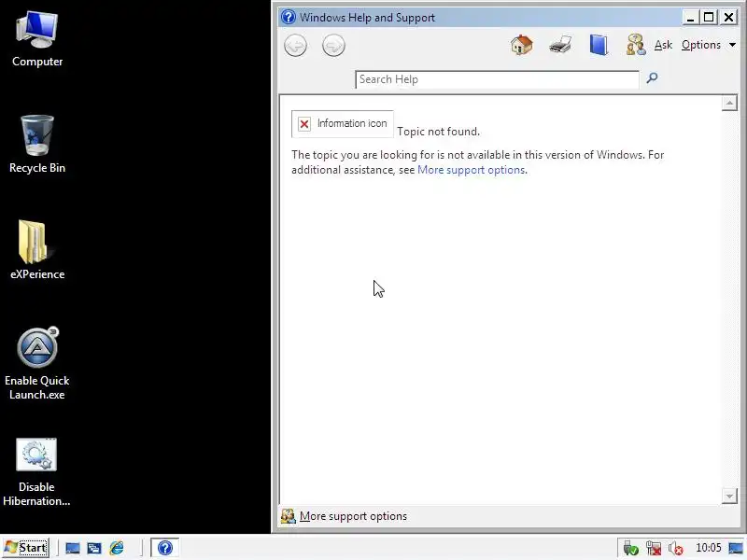Viewport: 747px width, 560px height.
Task: Click the Ask someone people icon
Action: 636,45
